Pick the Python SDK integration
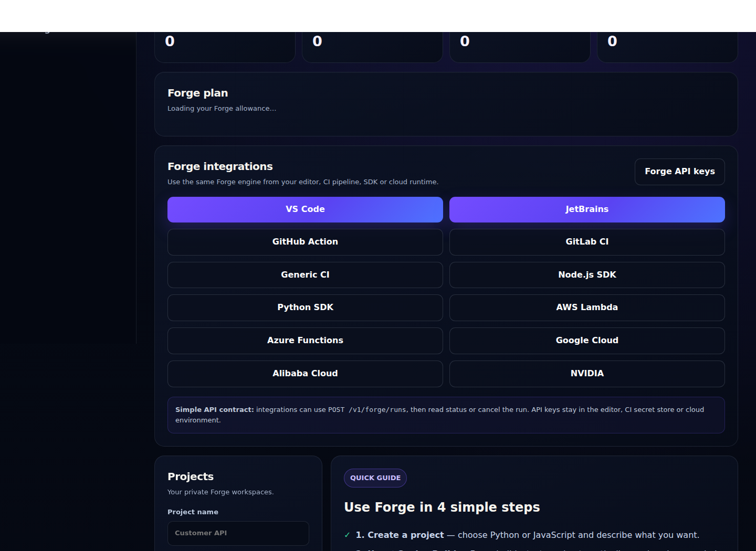 point(305,308)
